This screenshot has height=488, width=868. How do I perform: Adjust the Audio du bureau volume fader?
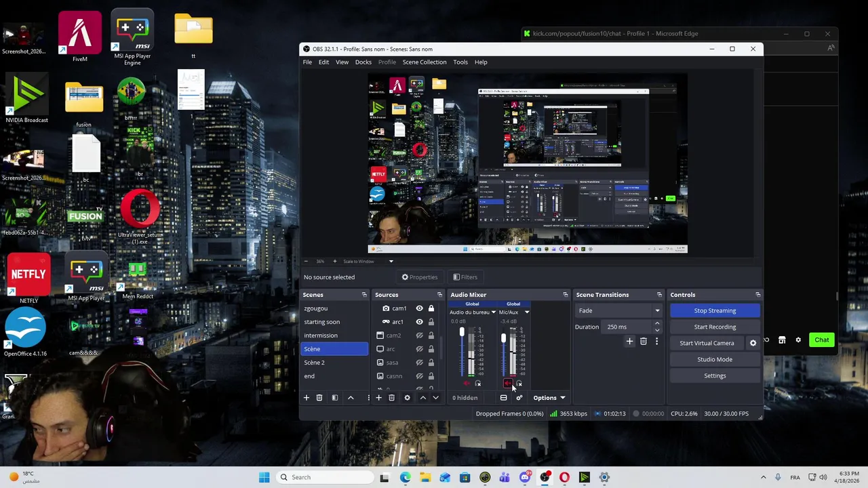pos(462,333)
